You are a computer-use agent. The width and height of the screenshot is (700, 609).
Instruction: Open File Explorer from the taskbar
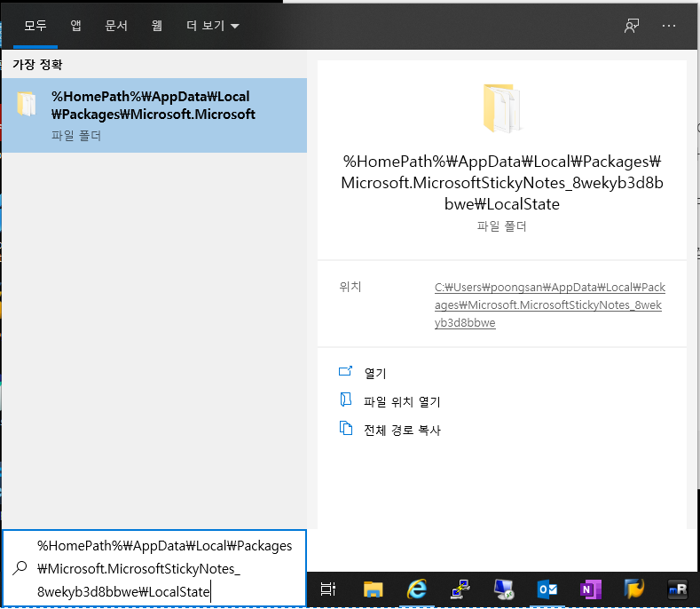pos(373,589)
